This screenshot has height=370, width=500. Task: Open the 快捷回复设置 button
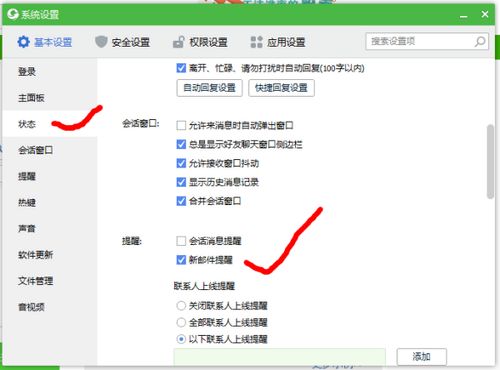281,88
